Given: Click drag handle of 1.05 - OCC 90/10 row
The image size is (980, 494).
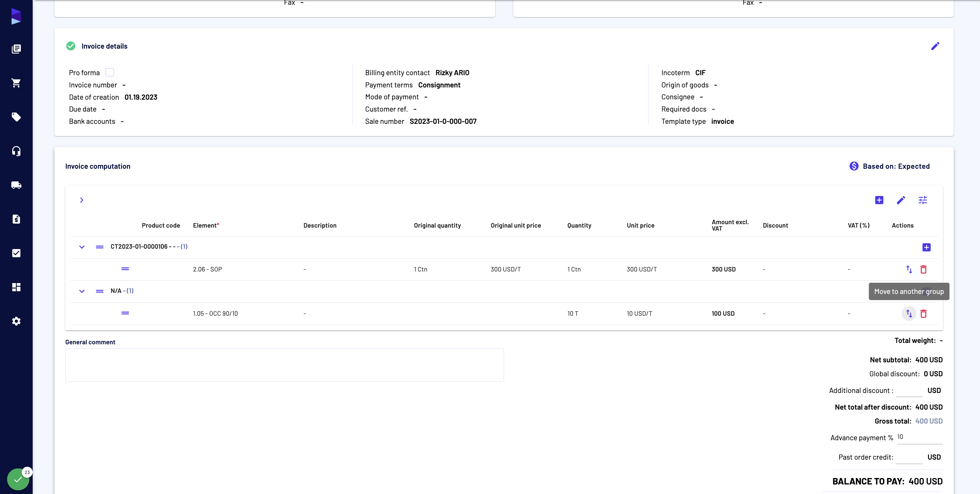Looking at the screenshot, I should pos(125,313).
